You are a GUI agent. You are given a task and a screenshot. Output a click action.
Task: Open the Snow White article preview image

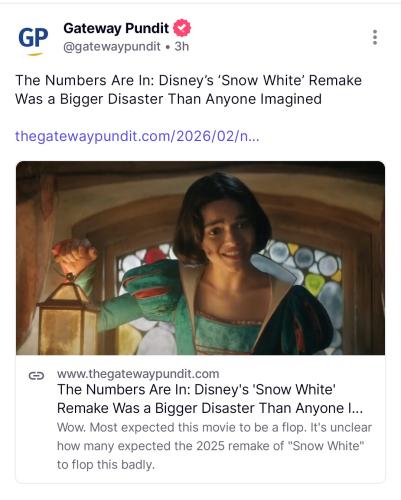[x=200, y=258]
